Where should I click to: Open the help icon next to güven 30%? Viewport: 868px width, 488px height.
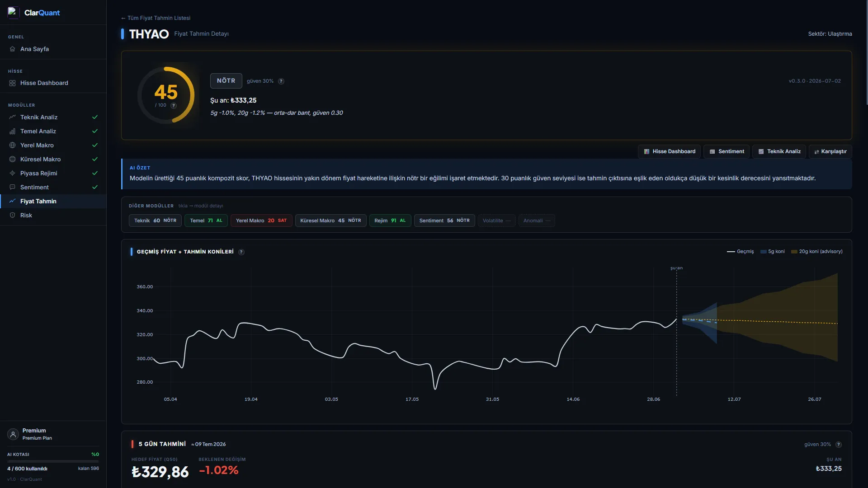[281, 81]
